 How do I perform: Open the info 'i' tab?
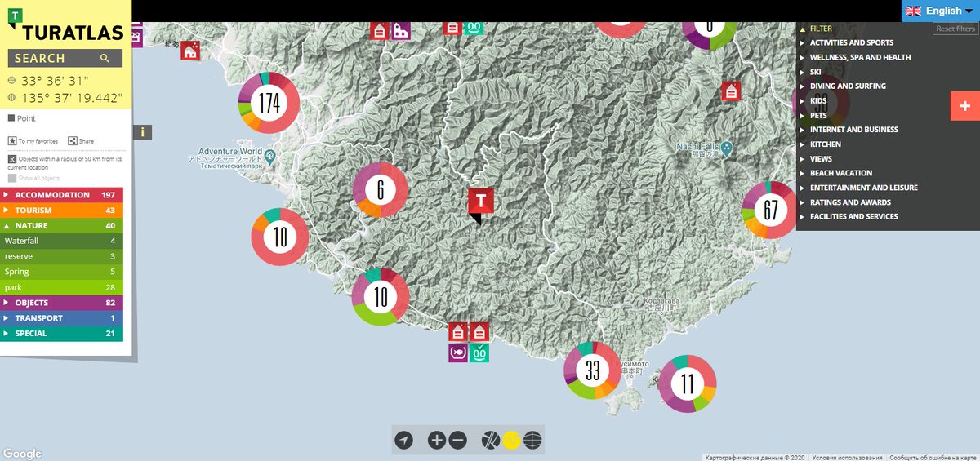[143, 132]
